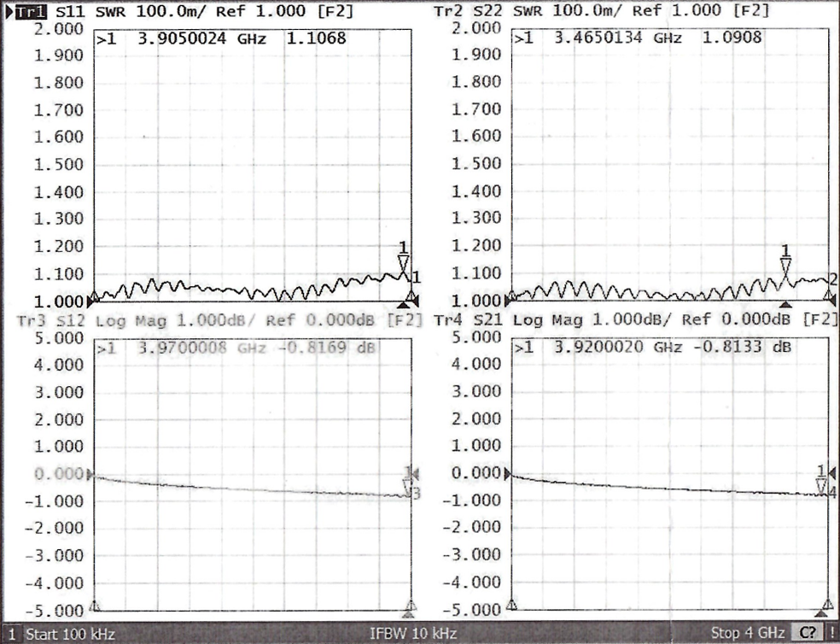
Task: Click the S12 reference position arrow at 0.000
Action: click(92, 474)
